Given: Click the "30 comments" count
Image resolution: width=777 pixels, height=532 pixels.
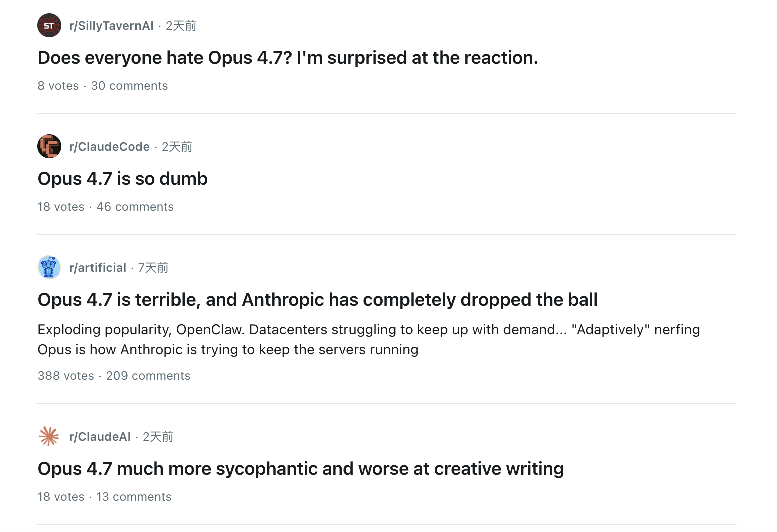Looking at the screenshot, I should click(129, 86).
